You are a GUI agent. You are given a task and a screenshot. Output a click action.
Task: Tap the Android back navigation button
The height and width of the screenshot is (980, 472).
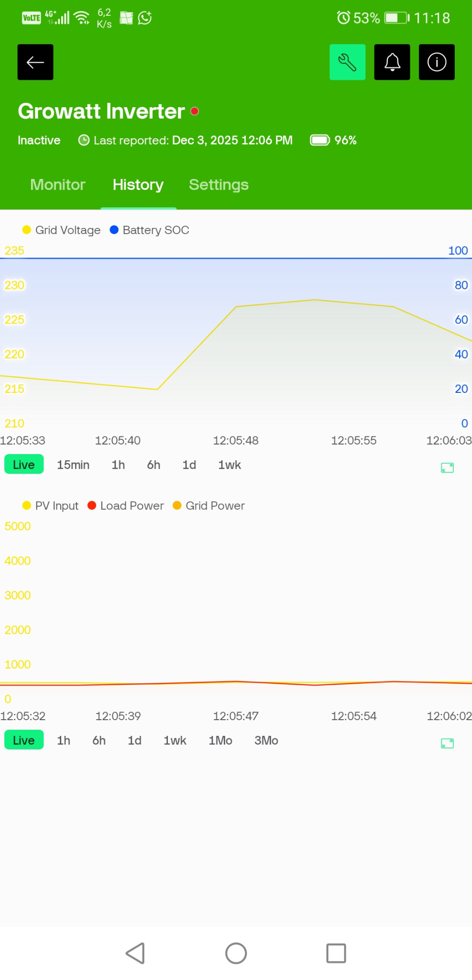tap(135, 953)
